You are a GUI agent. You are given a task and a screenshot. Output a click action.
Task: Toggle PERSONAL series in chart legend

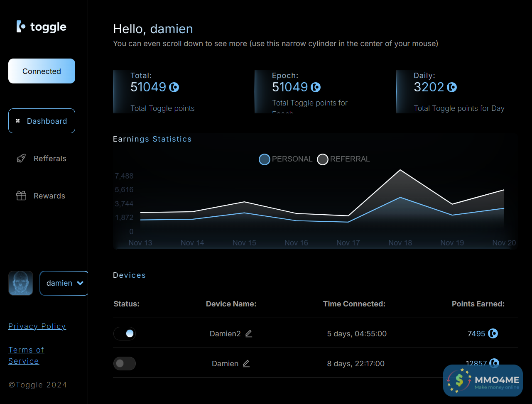point(285,159)
